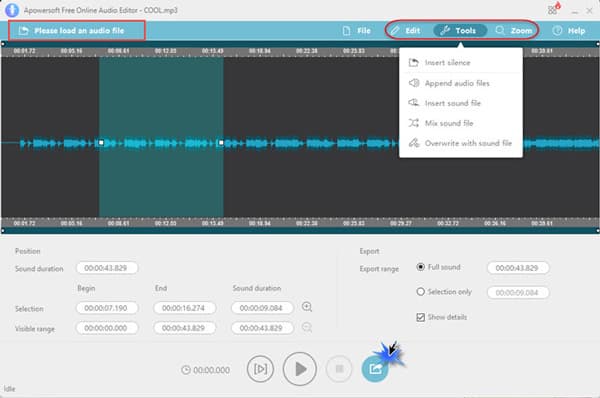Open the Edit menu
The width and height of the screenshot is (600, 398).
[405, 31]
